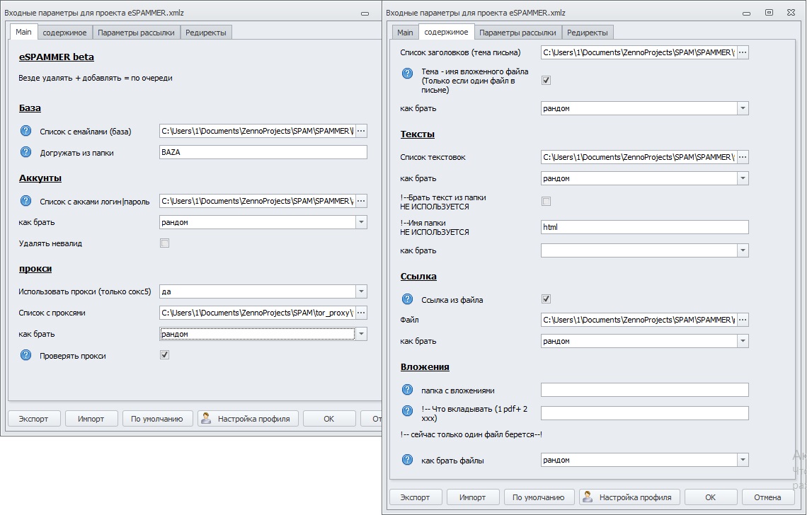Browse file for Файл under Ссылка
The height and width of the screenshot is (515, 812).
click(743, 320)
